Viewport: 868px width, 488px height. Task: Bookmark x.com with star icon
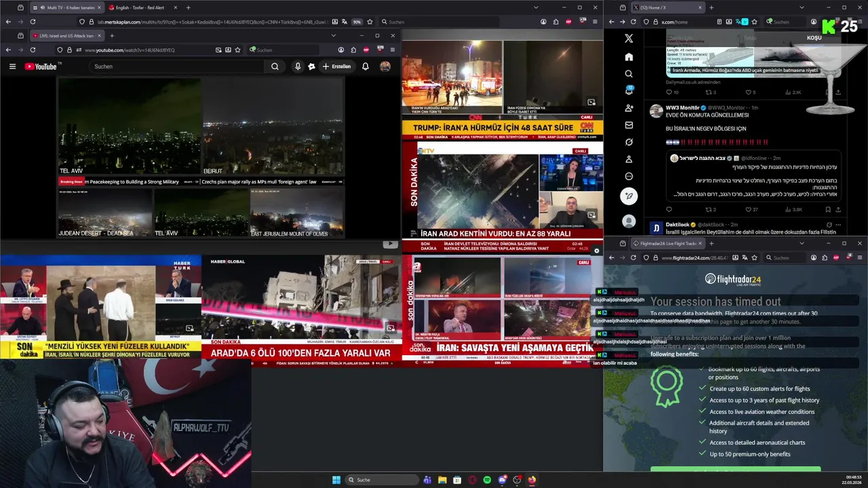tap(755, 22)
